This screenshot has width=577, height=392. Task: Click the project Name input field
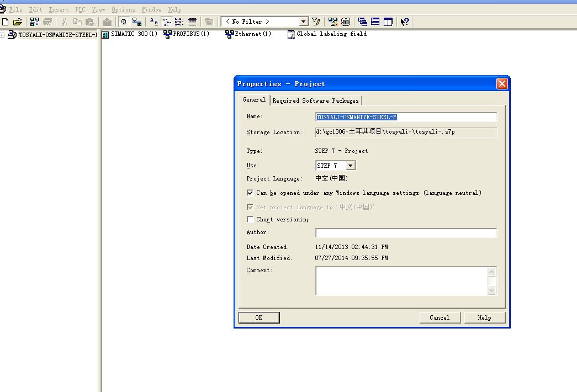406,117
